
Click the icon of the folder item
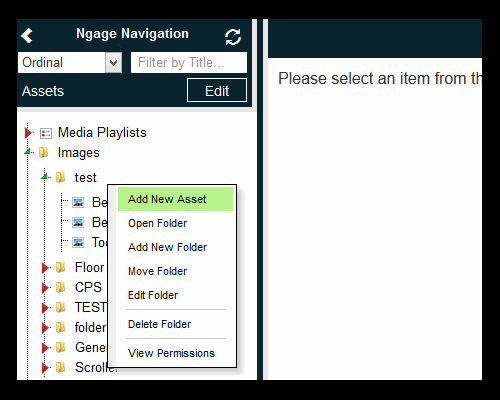click(61, 327)
